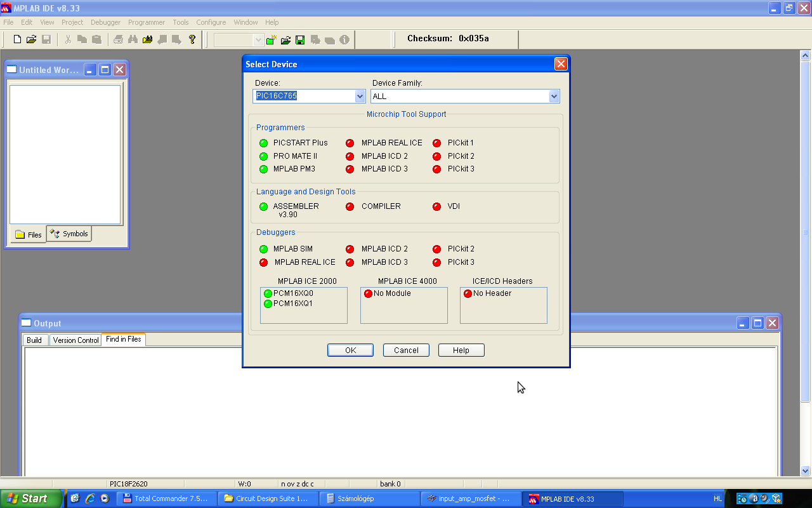Open the Configure menu
Screen dimensions: 812x508
click(211, 22)
